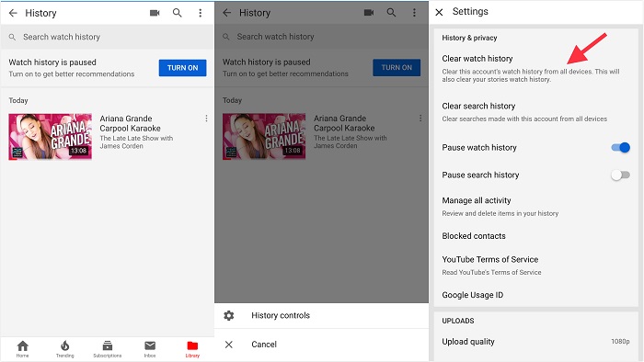Toggle Pause watch history switch off

(x=621, y=147)
